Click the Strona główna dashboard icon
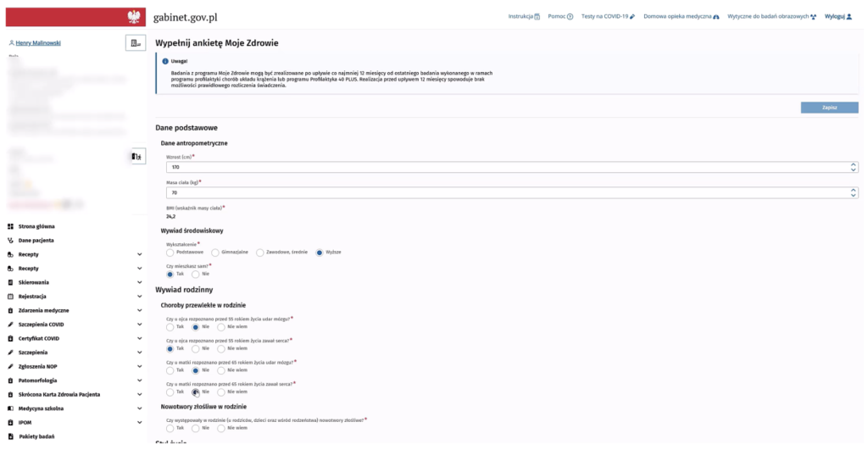868x450 pixels. pos(10,226)
